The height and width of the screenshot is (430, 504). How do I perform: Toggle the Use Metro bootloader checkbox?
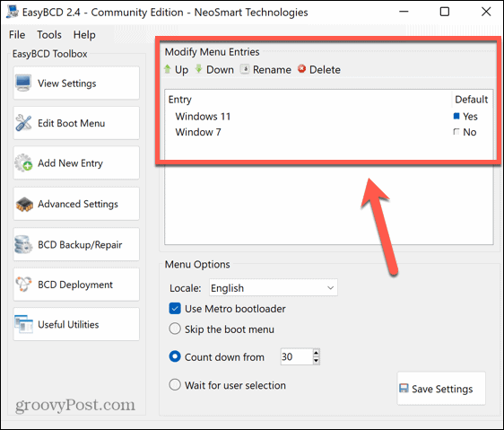(175, 308)
